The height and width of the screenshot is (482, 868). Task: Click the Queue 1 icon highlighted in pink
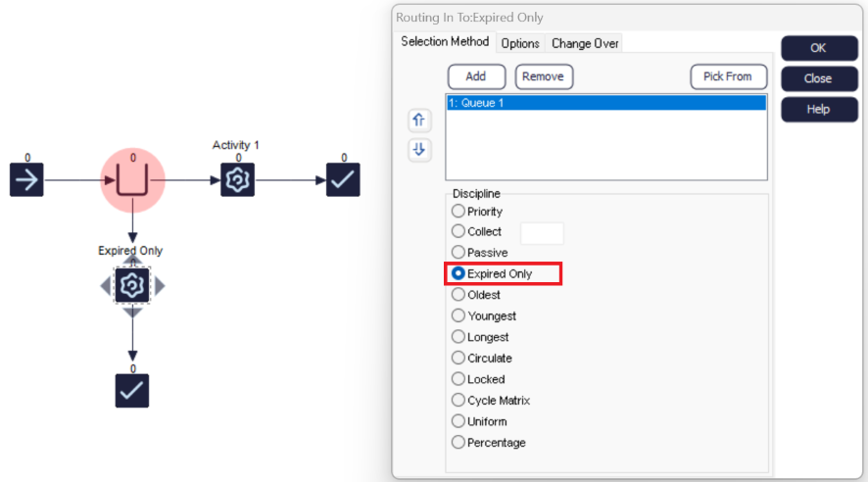pos(132,180)
